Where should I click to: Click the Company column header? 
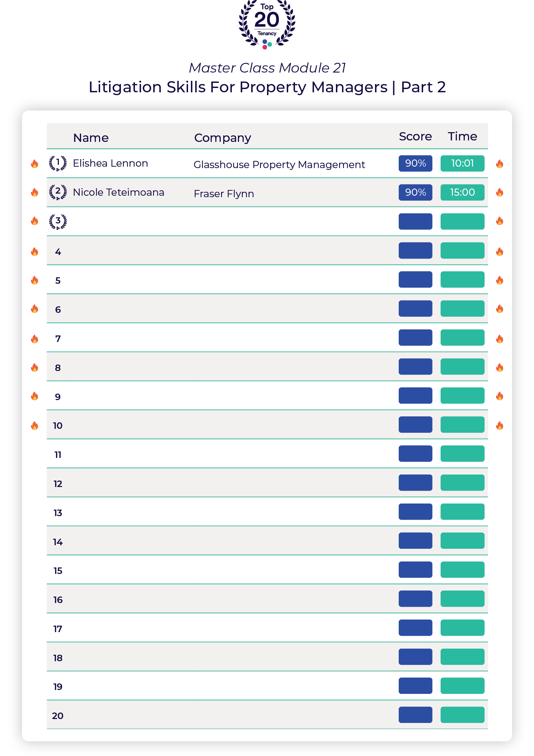point(222,138)
